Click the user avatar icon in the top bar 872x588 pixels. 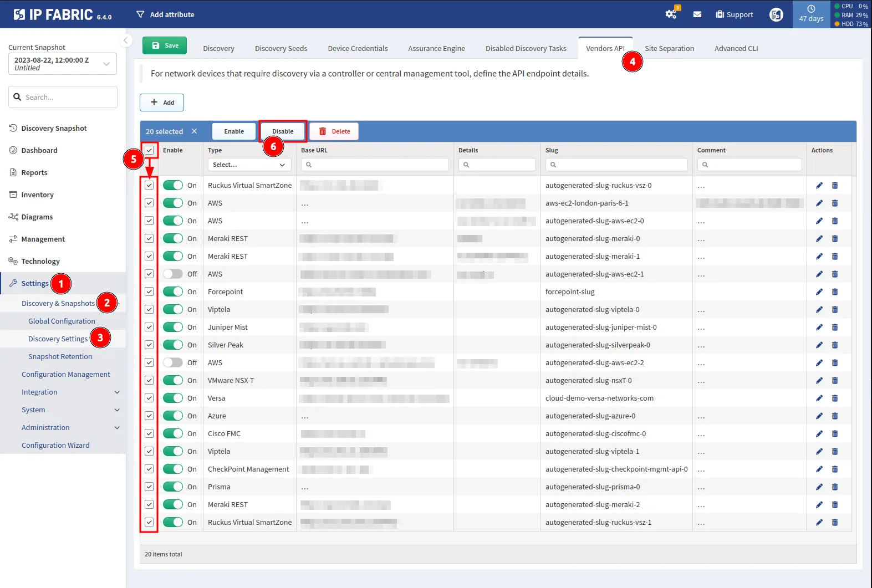pyautogui.click(x=776, y=15)
